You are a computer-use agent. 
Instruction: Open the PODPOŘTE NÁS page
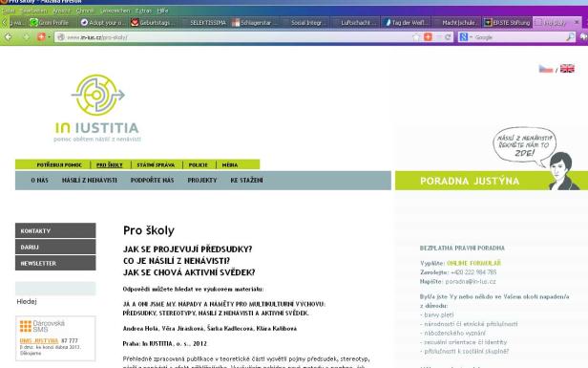153,181
